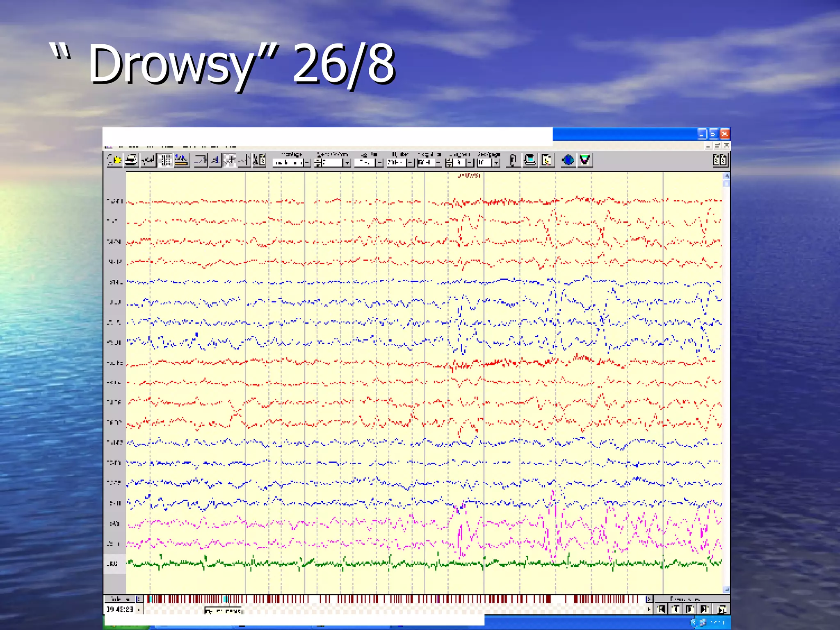Click the waveform trace toolbar icon
Viewport: 840px width, 630px height.
click(x=148, y=160)
